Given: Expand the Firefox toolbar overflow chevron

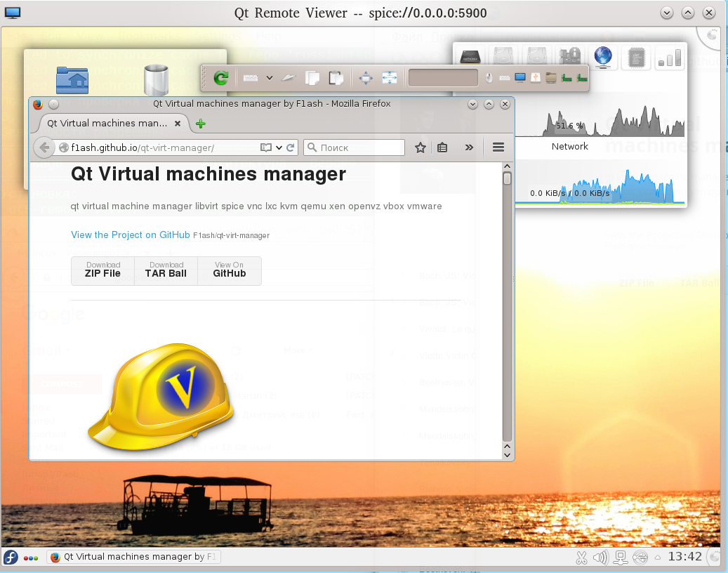Looking at the screenshot, I should point(469,147).
